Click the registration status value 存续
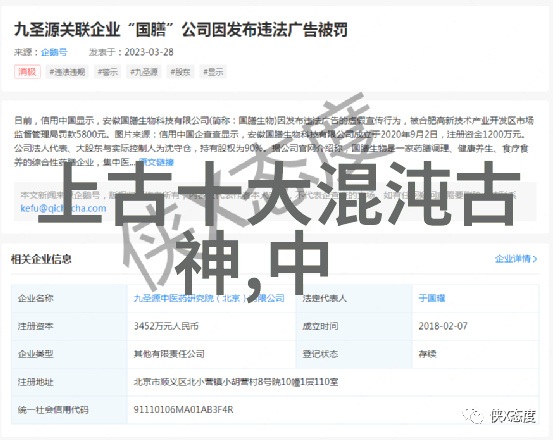Image resolution: width=553 pixels, height=440 pixels. pos(427,354)
